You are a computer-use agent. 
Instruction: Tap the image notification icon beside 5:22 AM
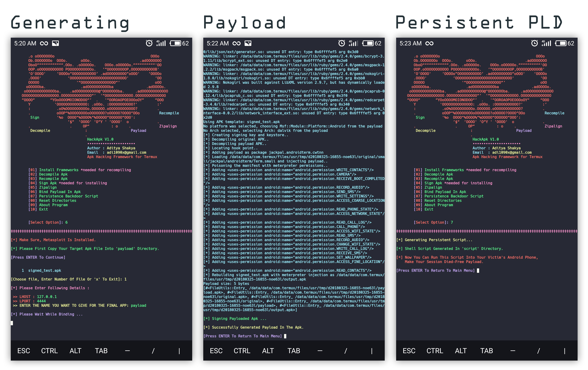tap(248, 44)
